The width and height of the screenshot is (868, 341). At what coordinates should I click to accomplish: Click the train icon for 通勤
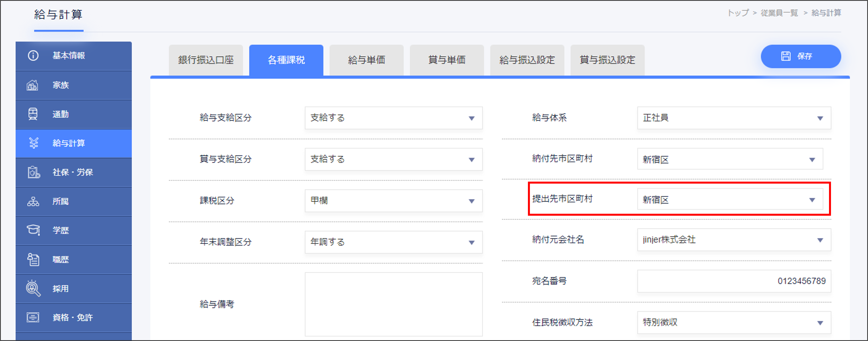tap(33, 114)
